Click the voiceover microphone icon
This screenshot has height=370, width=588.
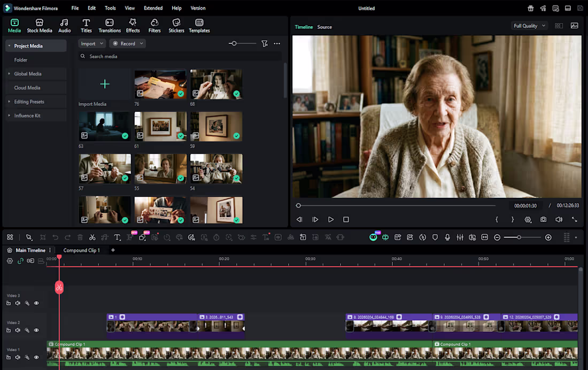[x=447, y=237]
